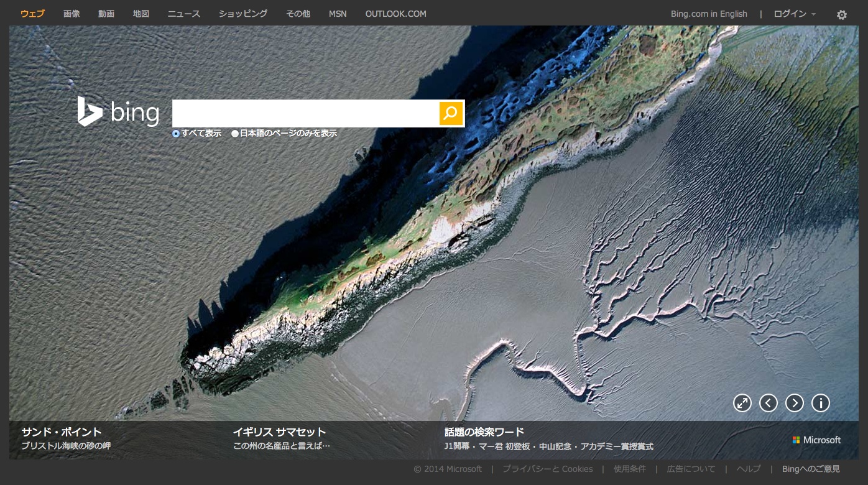868x485 pixels.
Task: Expand the ログイン dropdown
Action: pyautogui.click(x=794, y=14)
